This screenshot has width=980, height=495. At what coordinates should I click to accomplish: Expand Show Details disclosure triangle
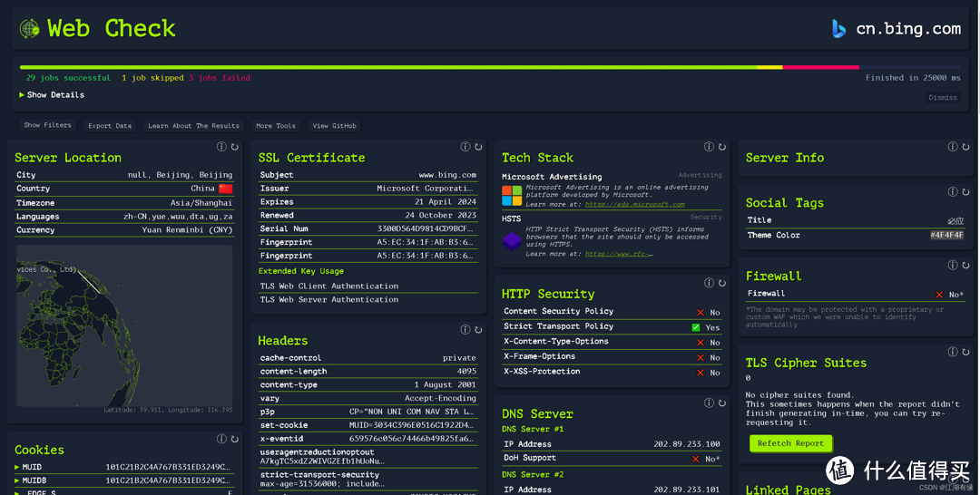click(22, 95)
